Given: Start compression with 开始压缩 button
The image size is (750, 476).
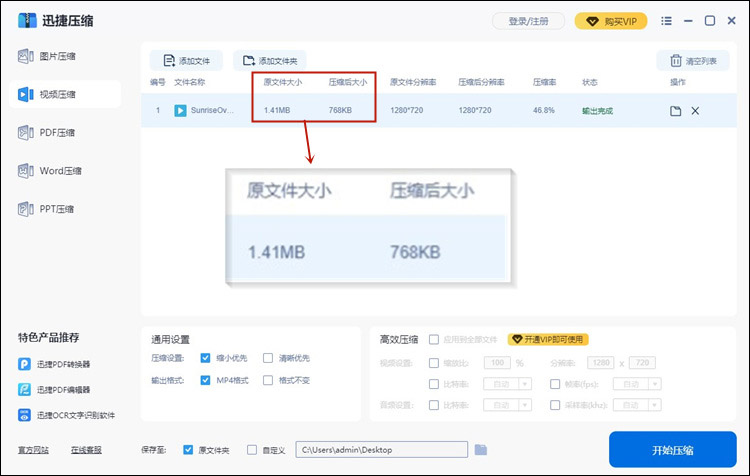Looking at the screenshot, I should pyautogui.click(x=673, y=450).
